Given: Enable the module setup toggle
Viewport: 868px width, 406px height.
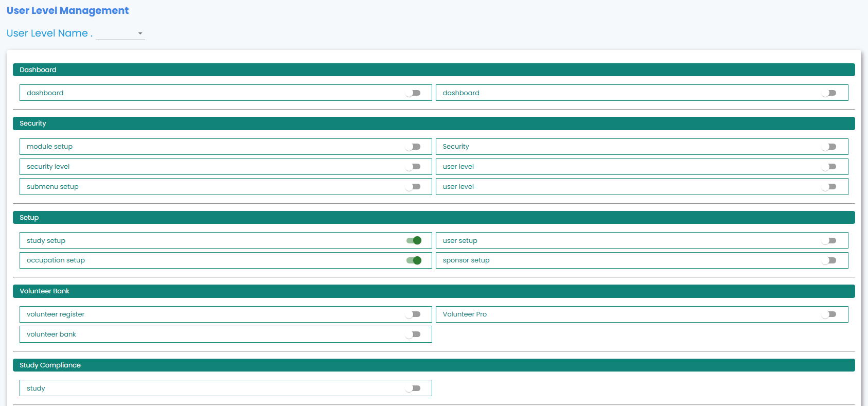Looking at the screenshot, I should tap(413, 147).
